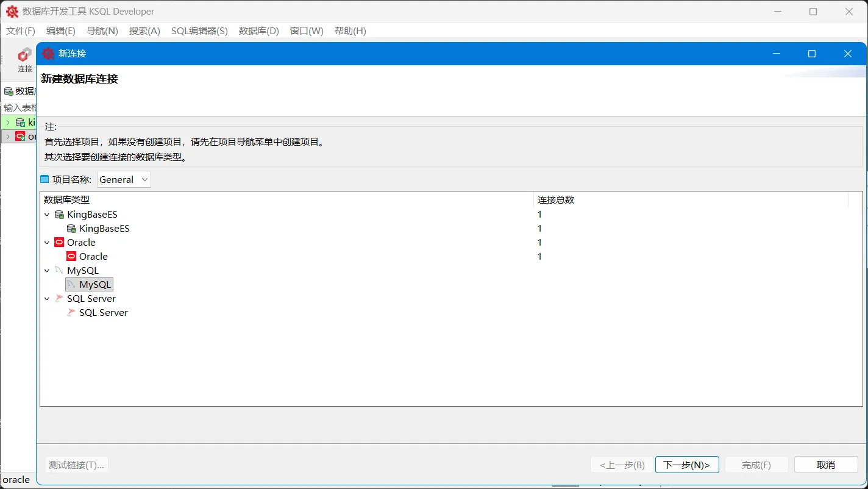Click the 取消 button
Screen dimensions: 868x489
click(x=826, y=465)
